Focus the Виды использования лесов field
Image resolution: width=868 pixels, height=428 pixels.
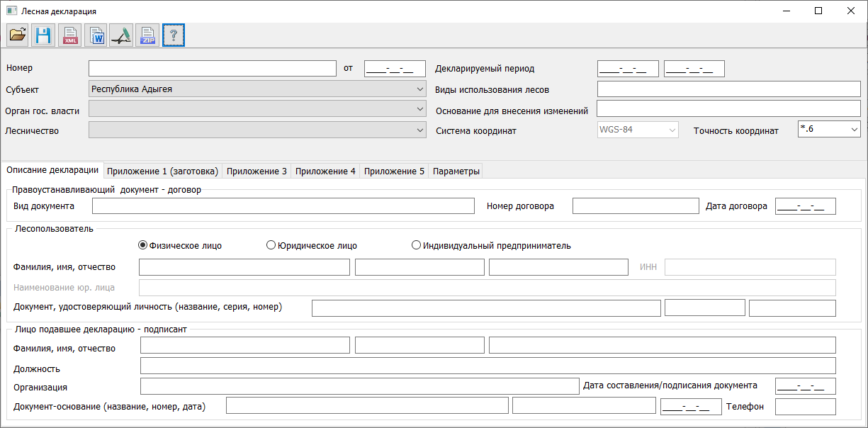click(728, 89)
